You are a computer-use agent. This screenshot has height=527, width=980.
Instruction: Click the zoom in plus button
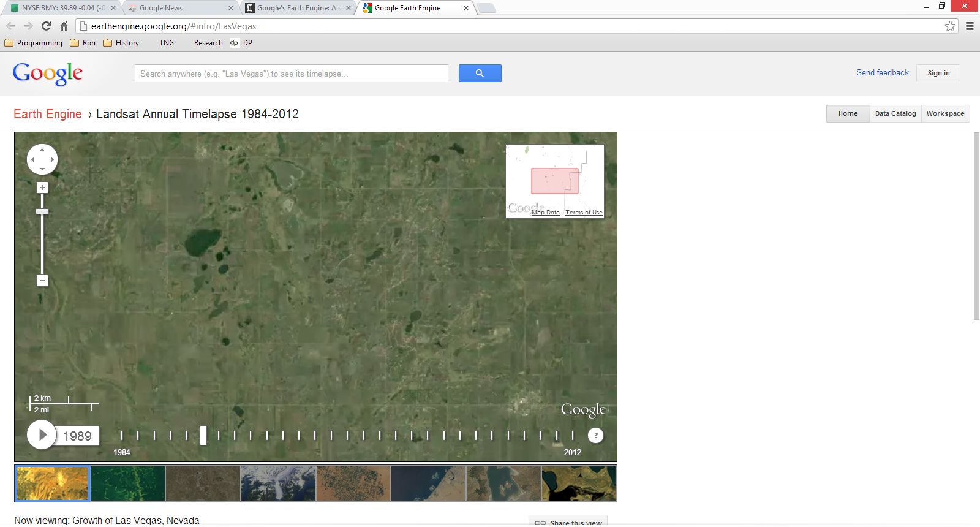tap(42, 188)
